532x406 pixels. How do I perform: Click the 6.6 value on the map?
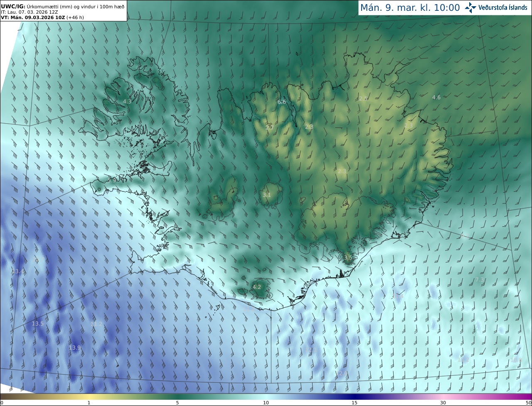282,102
